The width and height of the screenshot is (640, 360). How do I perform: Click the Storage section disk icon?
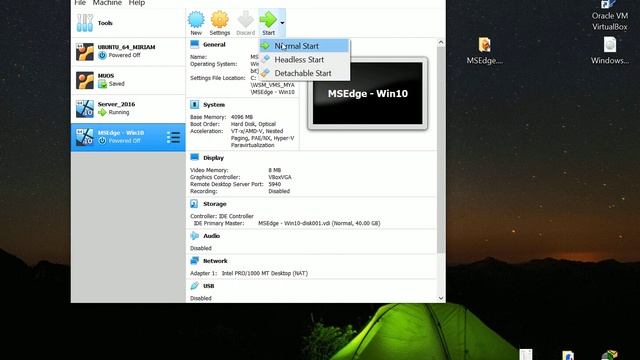click(x=194, y=204)
